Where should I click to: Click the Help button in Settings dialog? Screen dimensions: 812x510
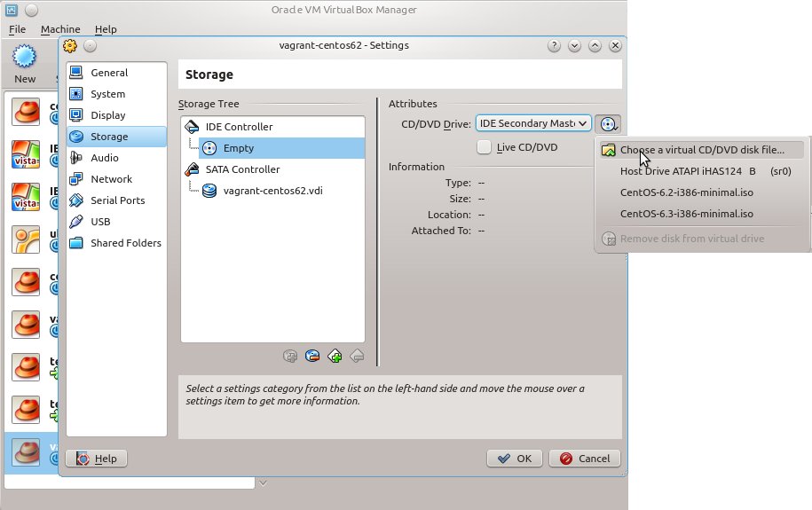97,459
